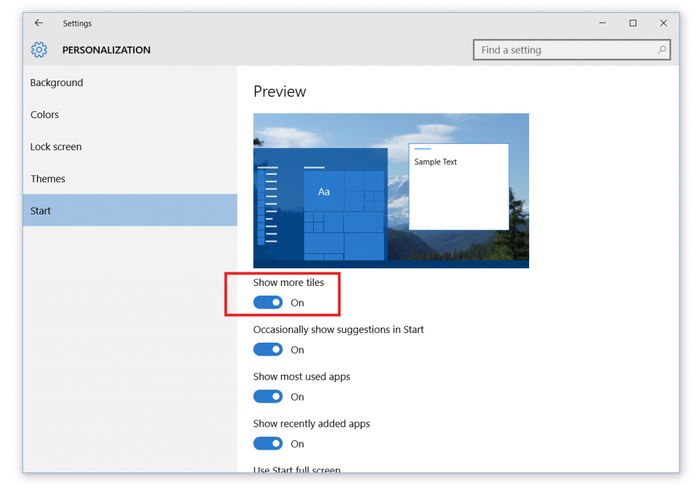Disable Occasionally show suggestions in Start
The width and height of the screenshot is (700, 488).
pos(268,349)
